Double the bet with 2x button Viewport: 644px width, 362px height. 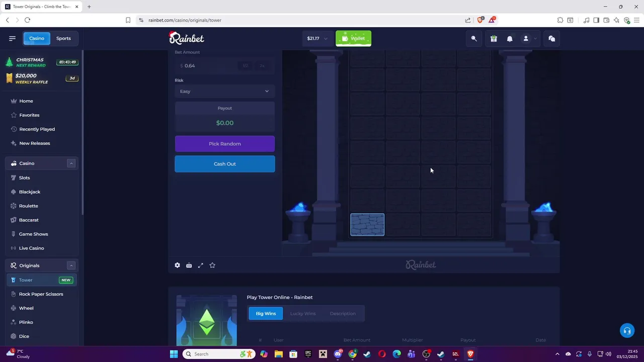click(x=262, y=66)
